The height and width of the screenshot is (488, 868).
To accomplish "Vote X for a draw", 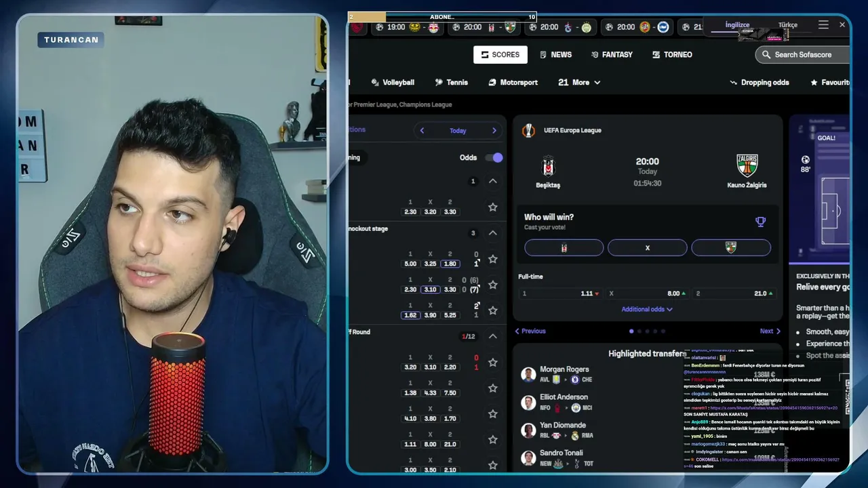I will point(648,248).
